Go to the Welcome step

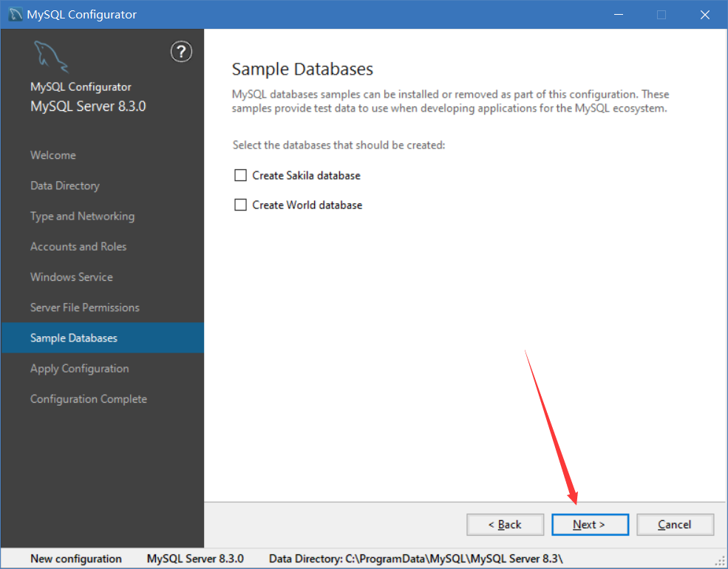point(53,155)
